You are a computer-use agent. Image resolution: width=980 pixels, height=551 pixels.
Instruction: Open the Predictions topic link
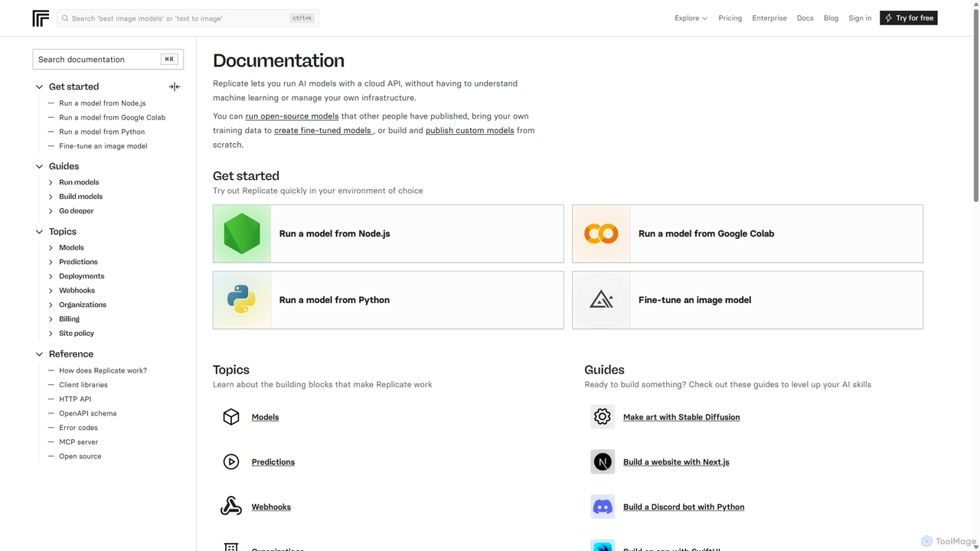tap(273, 461)
